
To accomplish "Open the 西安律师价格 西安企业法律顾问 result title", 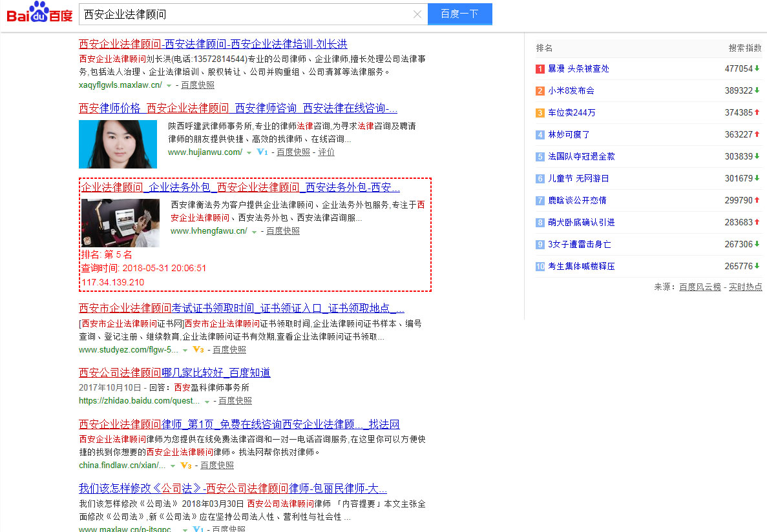I will click(x=238, y=108).
